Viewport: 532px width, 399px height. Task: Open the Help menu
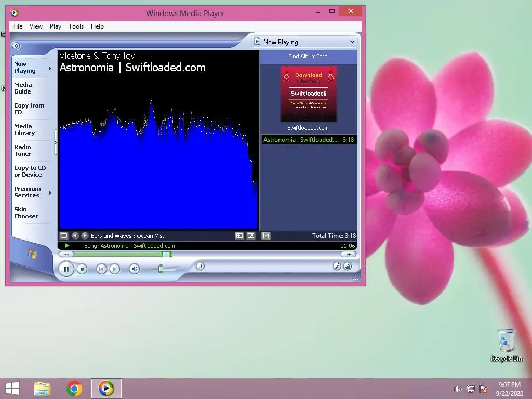[97, 26]
